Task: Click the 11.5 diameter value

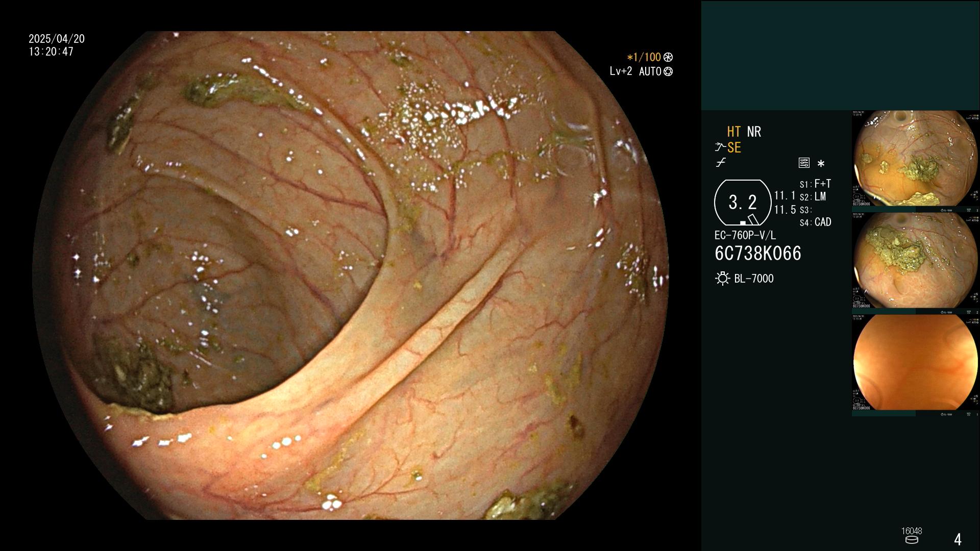Action: (785, 210)
